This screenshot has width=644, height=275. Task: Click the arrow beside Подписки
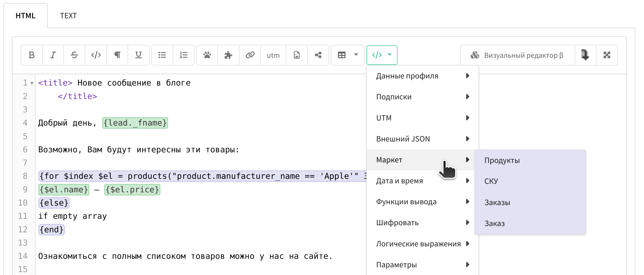pyautogui.click(x=468, y=97)
